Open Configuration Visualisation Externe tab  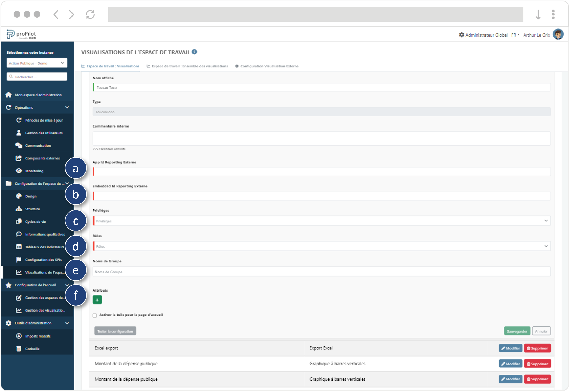(x=267, y=66)
